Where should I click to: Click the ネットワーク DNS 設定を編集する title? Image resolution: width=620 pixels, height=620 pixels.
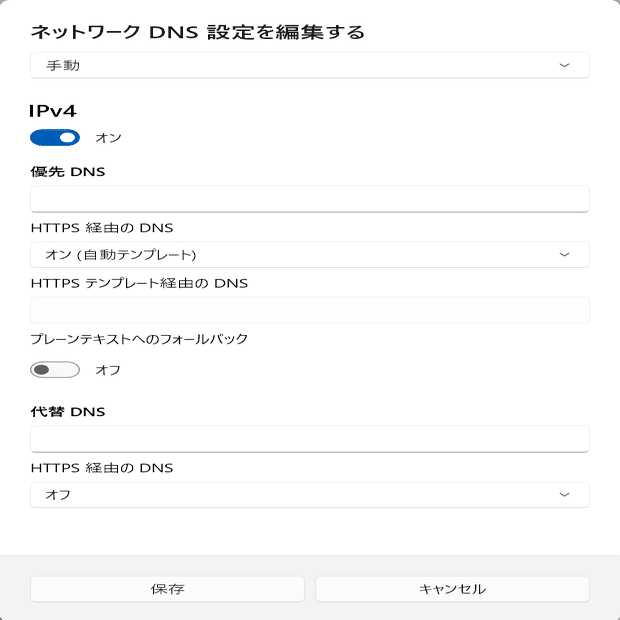[x=197, y=32]
